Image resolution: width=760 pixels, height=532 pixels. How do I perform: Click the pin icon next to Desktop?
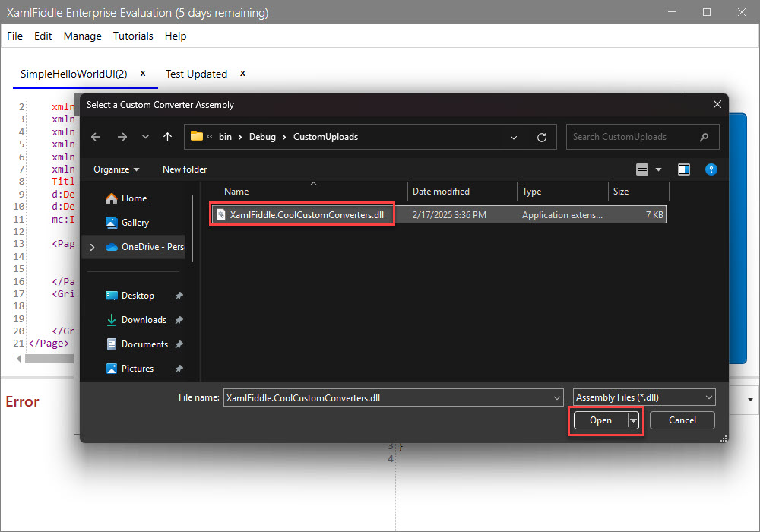(179, 296)
